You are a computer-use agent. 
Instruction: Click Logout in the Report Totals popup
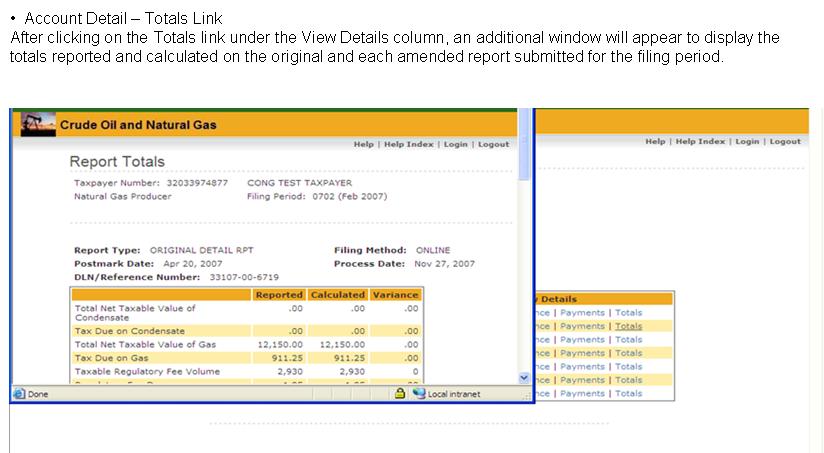click(493, 144)
